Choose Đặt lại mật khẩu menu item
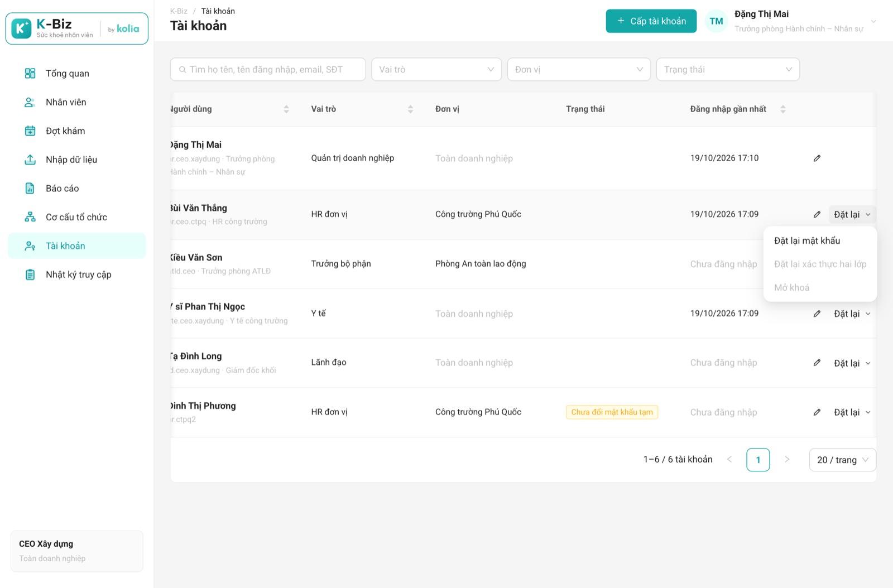Image resolution: width=893 pixels, height=588 pixels. coord(820,240)
